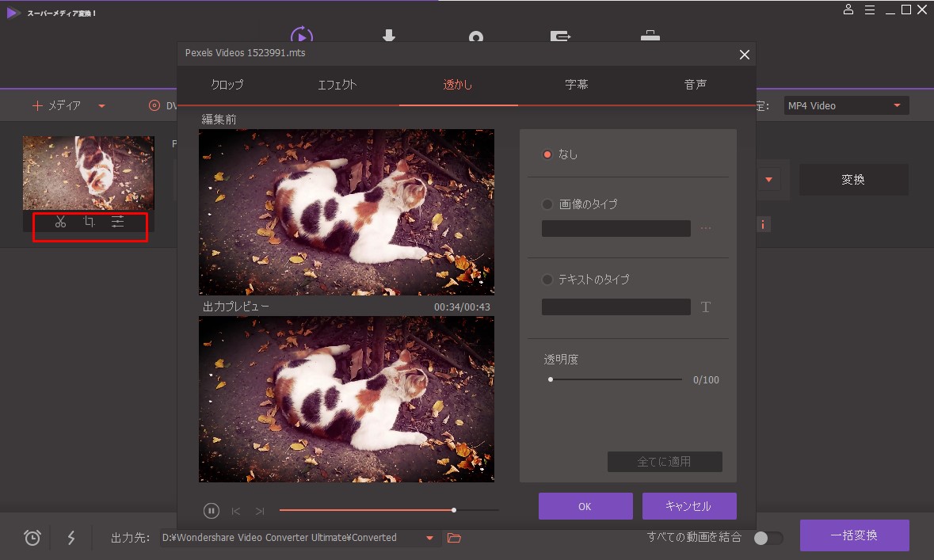934x560 pixels.
Task: Pause the video preview playback
Action: [212, 511]
